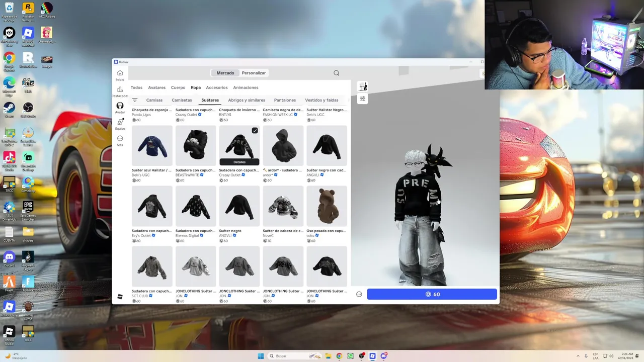Screen dimensions: 644x362
Task: Open the marketplace search magnifier
Action: pyautogui.click(x=337, y=73)
